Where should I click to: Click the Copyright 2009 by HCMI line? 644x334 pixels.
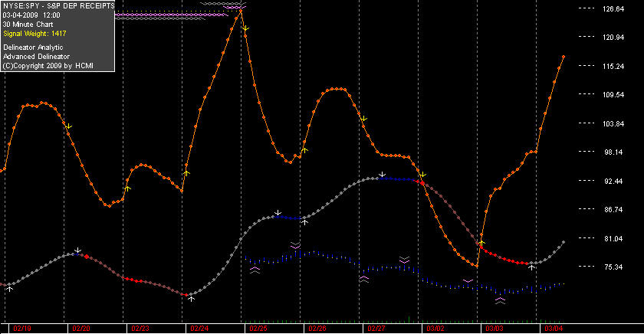[x=48, y=66]
